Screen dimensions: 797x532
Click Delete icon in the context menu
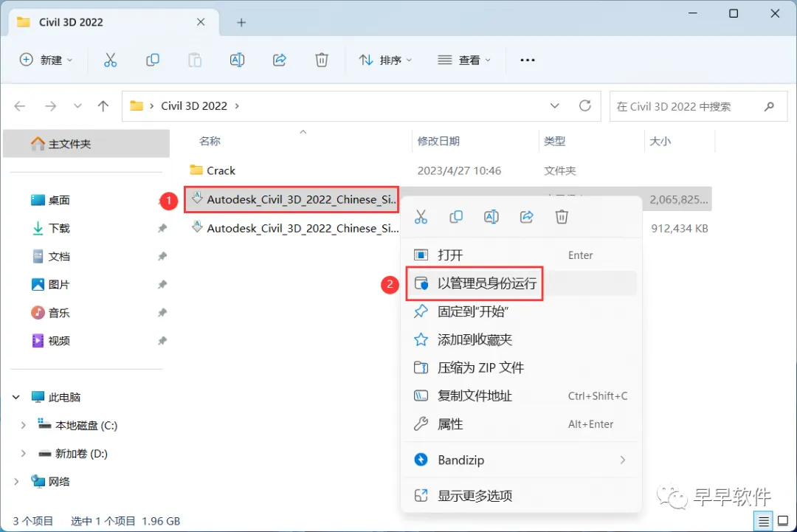(x=562, y=217)
